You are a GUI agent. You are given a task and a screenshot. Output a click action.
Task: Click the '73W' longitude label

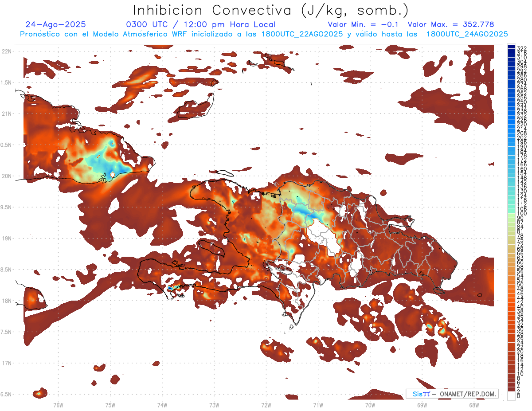(x=214, y=405)
